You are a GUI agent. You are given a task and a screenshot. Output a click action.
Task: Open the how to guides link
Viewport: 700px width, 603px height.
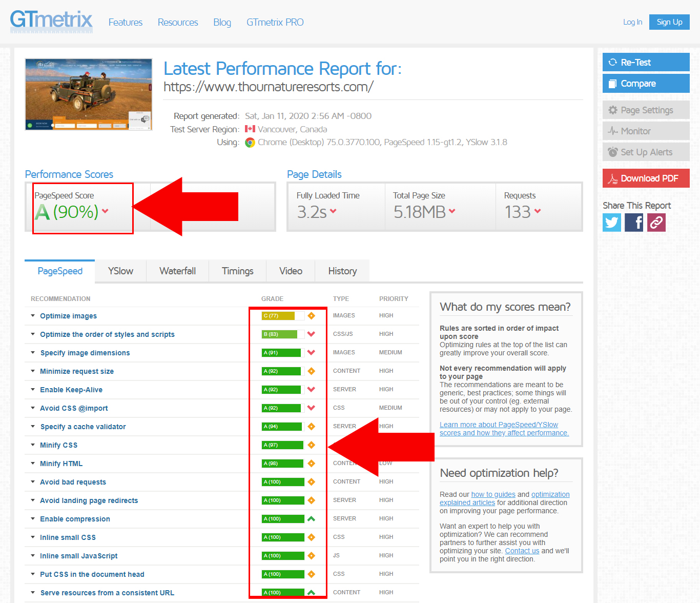(493, 494)
